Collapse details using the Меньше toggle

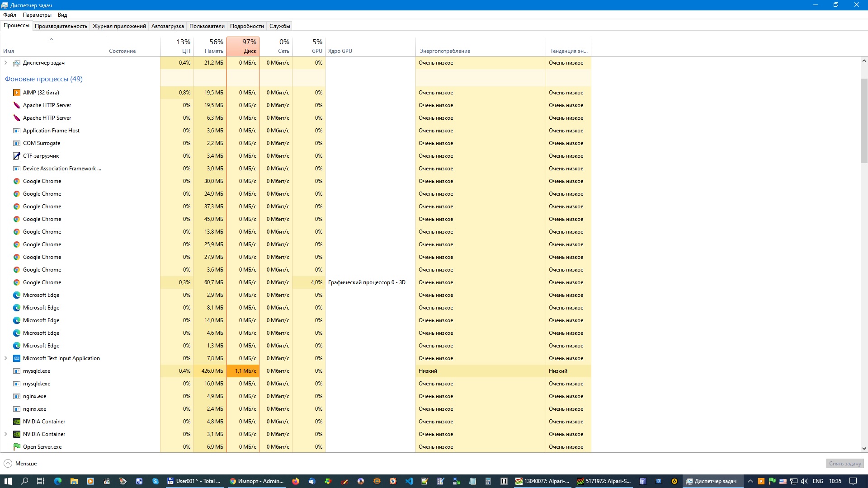pyautogui.click(x=20, y=464)
